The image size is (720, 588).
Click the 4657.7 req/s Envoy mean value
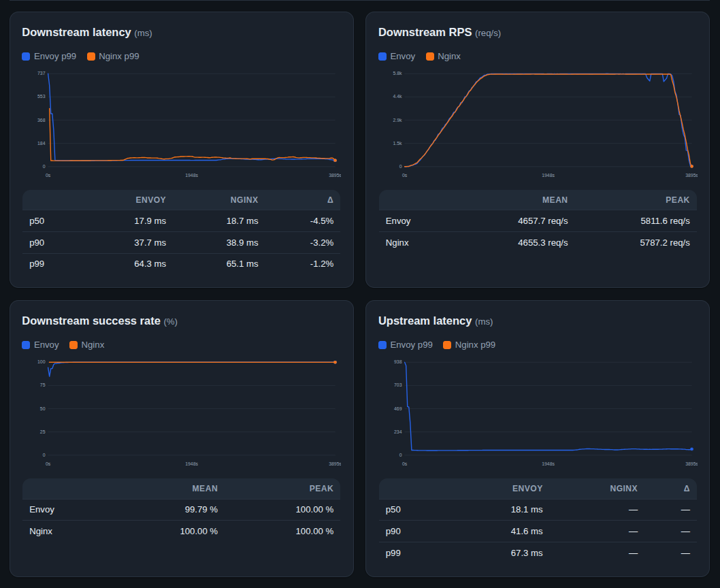pos(543,221)
